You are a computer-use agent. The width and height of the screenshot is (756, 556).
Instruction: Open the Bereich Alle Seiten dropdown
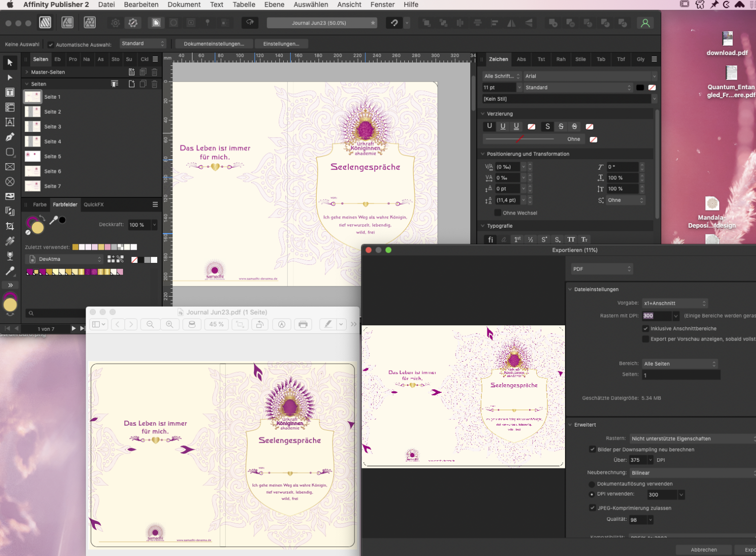click(x=679, y=364)
